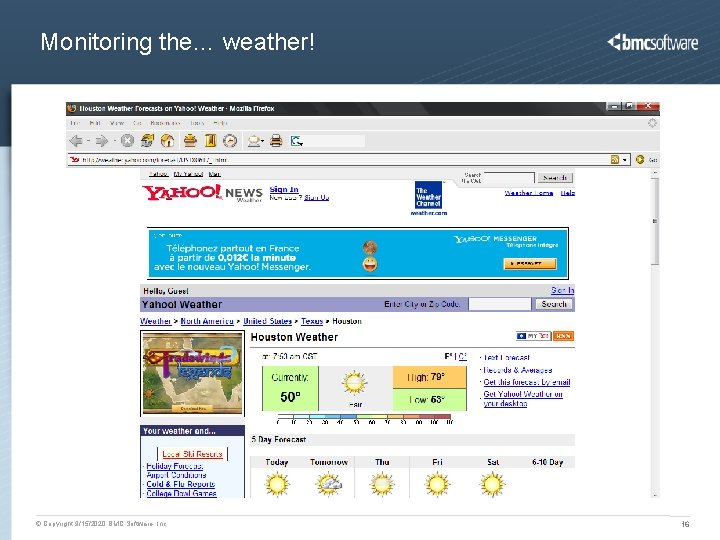Go back using the Firefox back arrow
The width and height of the screenshot is (720, 540).
pyautogui.click(x=76, y=141)
